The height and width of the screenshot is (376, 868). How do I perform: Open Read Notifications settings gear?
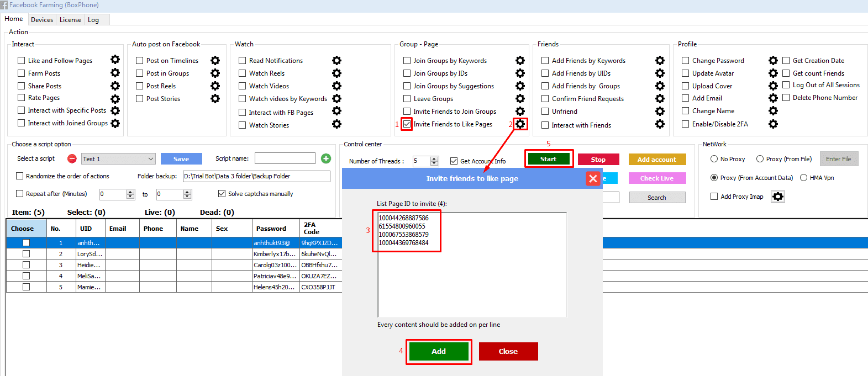[x=336, y=60]
